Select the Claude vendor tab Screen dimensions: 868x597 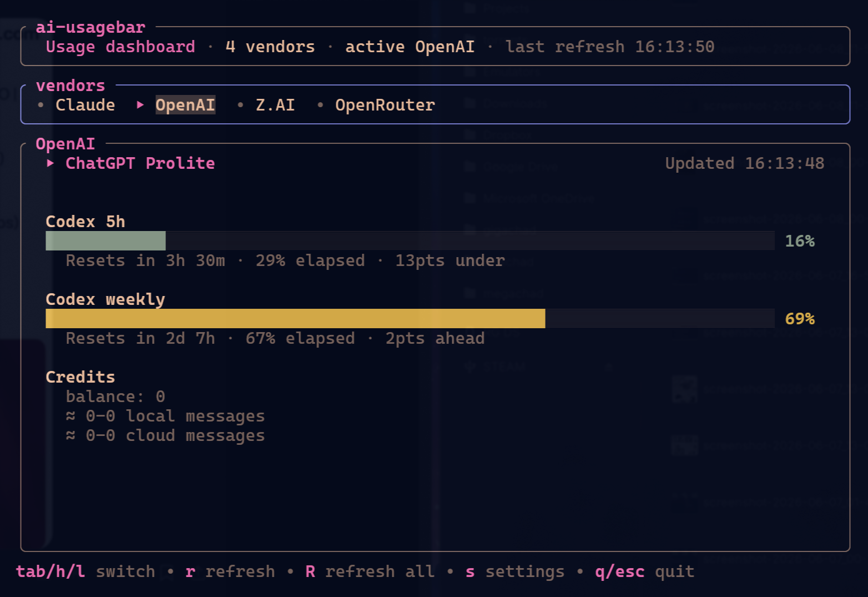click(85, 105)
